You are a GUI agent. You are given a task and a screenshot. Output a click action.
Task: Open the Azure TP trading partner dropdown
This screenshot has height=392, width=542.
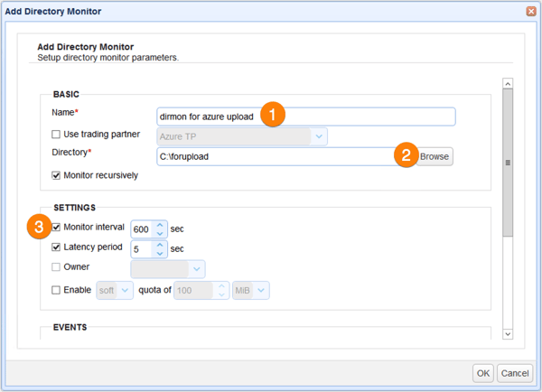click(319, 136)
